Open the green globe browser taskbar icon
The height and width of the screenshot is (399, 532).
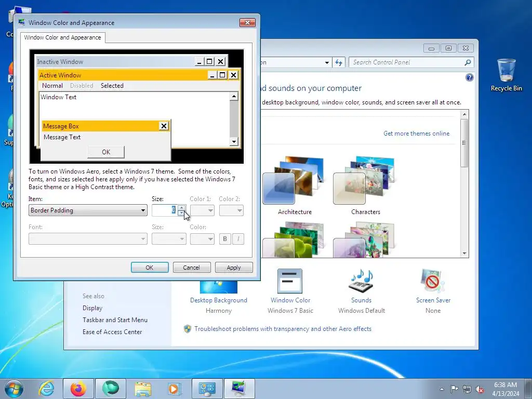(110, 389)
